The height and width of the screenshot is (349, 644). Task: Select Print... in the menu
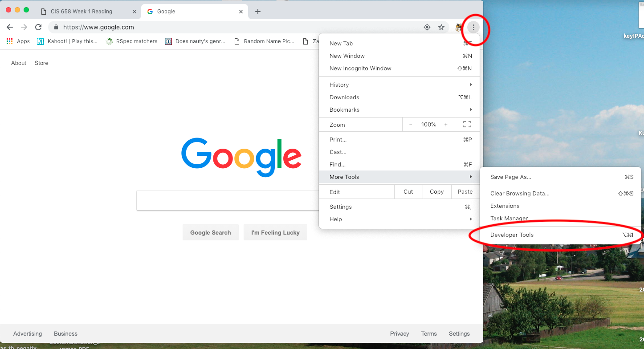(399, 139)
